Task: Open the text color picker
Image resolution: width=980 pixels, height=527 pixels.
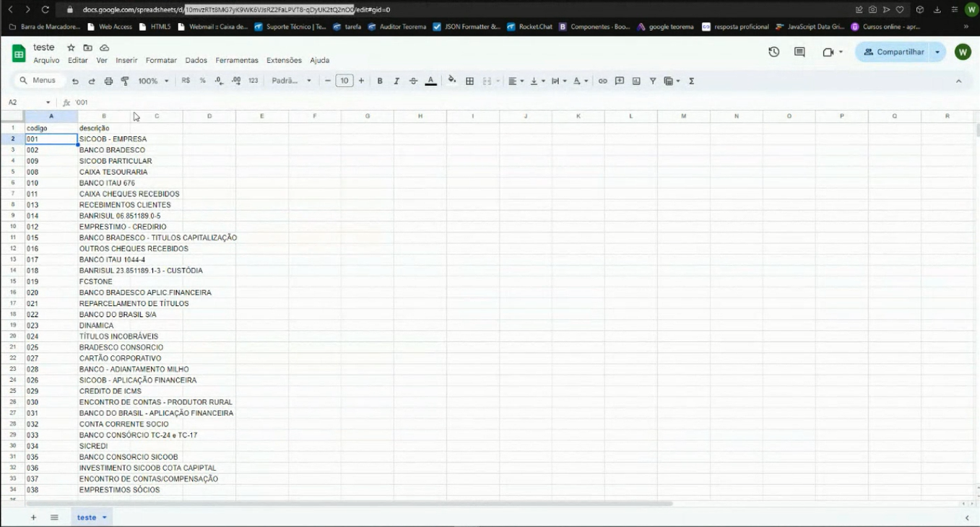Action: pos(430,81)
